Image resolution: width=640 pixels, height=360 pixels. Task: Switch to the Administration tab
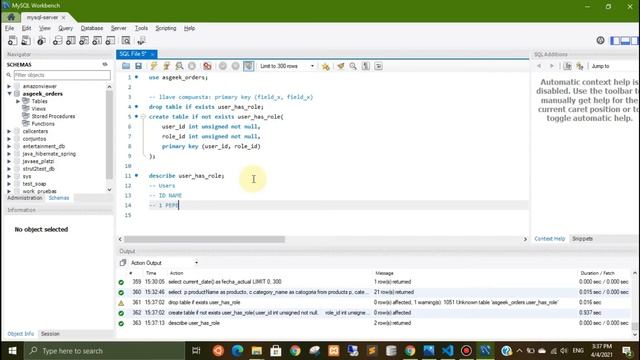tap(24, 198)
